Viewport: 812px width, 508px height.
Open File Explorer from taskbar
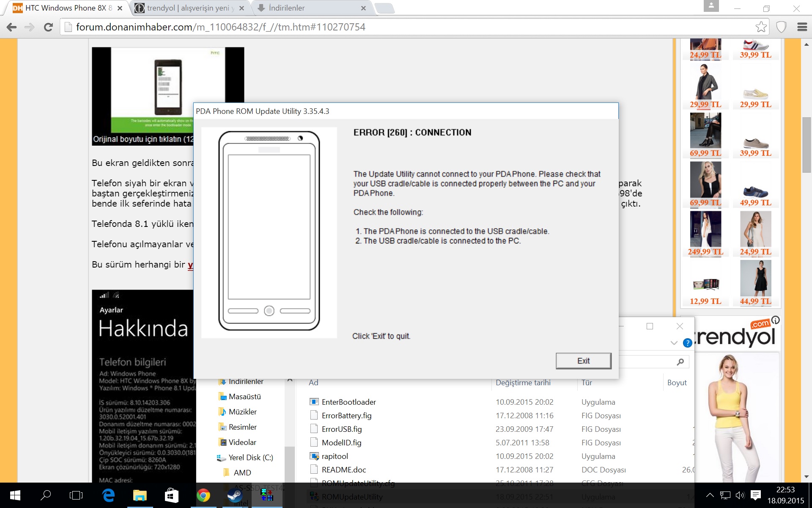coord(140,495)
